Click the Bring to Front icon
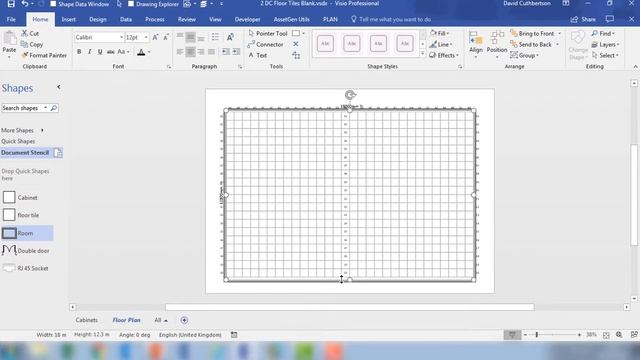The image size is (640, 360). click(x=514, y=33)
